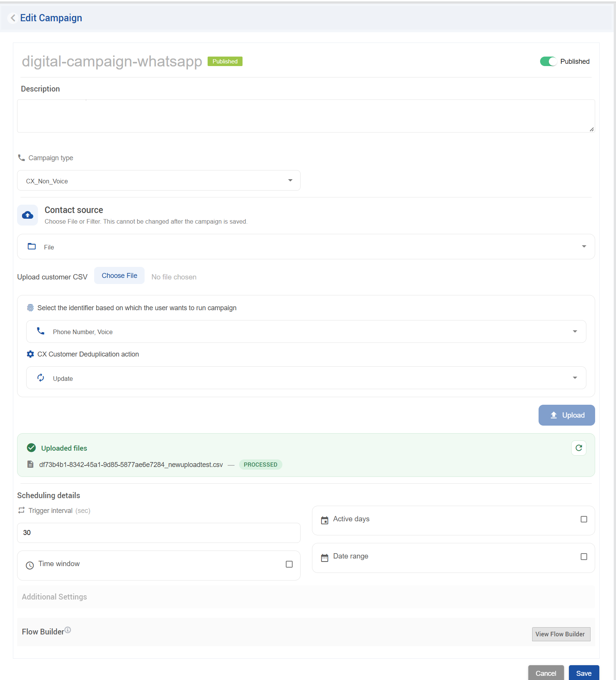Click the green Published badge by title
The image size is (616, 680).
point(225,62)
